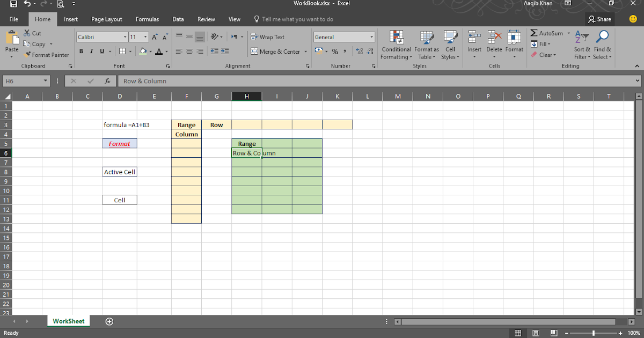Viewport: 644px width, 338px height.
Task: Open the Review ribbon tab
Action: click(x=206, y=19)
